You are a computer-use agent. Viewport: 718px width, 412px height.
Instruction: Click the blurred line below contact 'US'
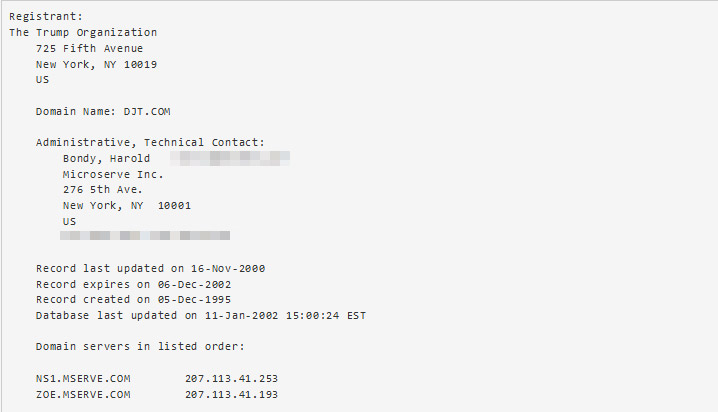145,235
